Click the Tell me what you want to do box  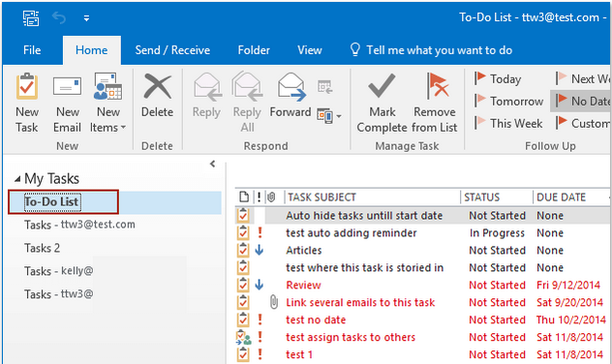tap(431, 50)
